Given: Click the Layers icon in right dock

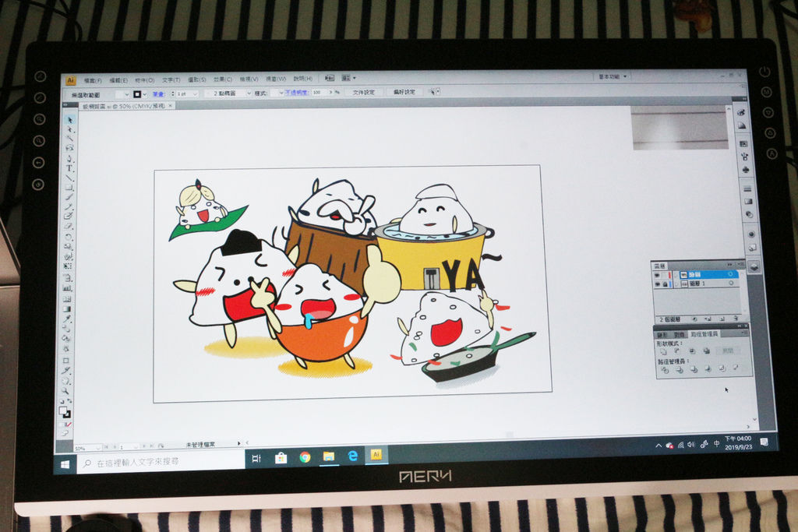Looking at the screenshot, I should pyautogui.click(x=754, y=267).
